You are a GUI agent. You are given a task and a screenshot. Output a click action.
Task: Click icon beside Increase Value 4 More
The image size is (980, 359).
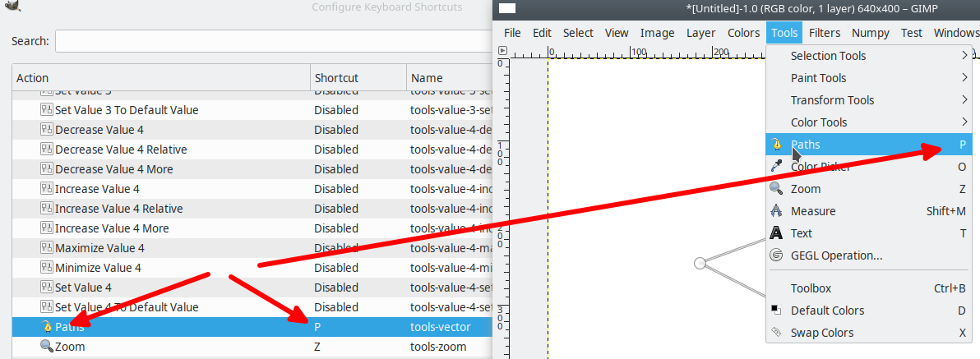point(47,228)
